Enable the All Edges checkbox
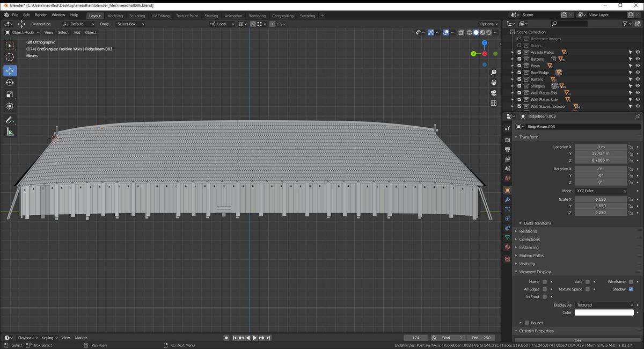 [x=545, y=289]
